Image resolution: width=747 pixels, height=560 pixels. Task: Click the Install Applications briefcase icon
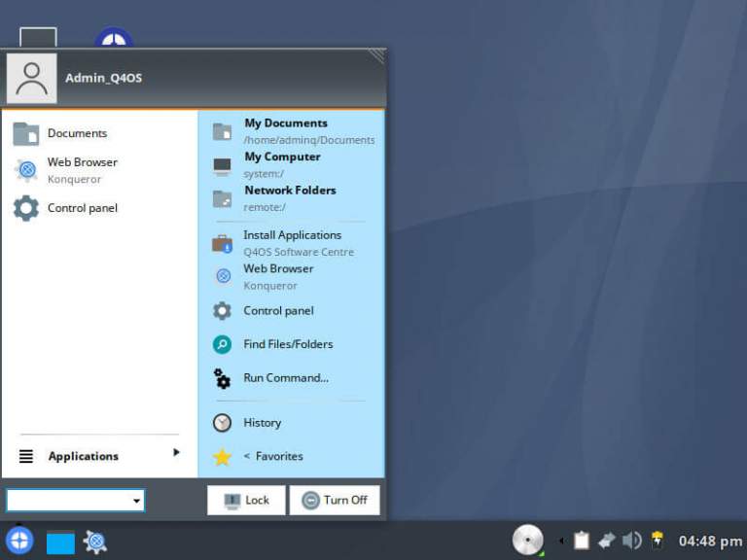222,243
